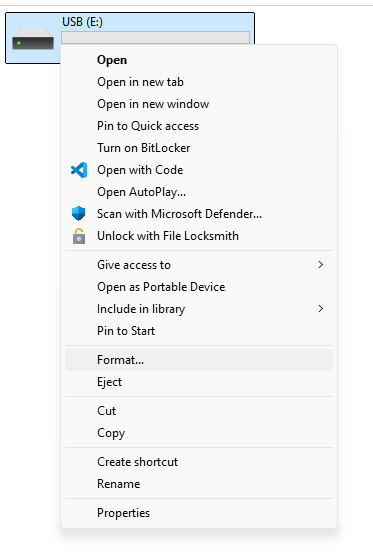Expand the Give access to submenu arrow

tap(320, 265)
